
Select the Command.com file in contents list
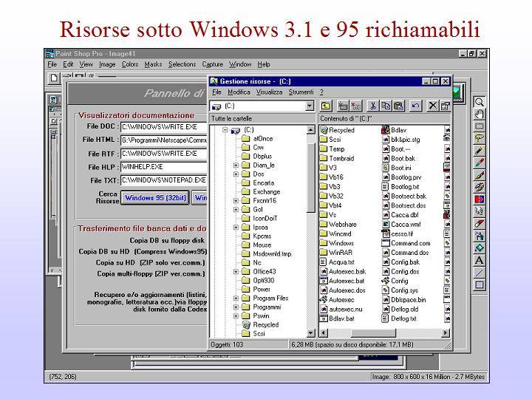click(410, 243)
